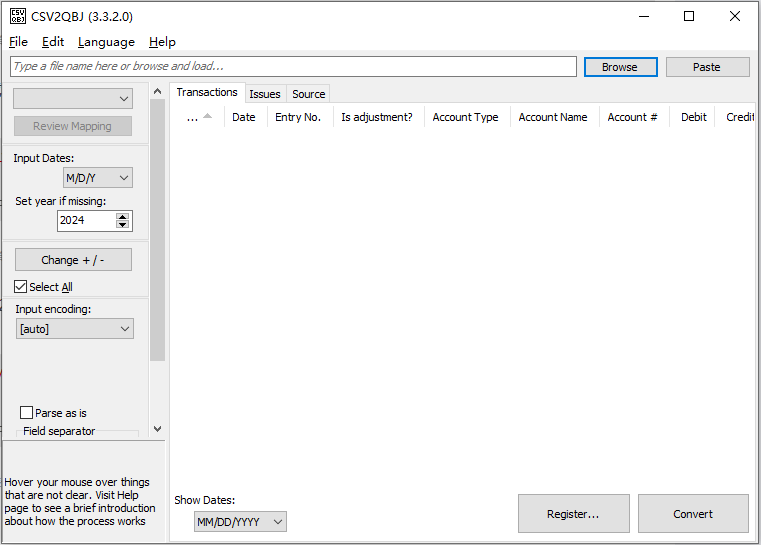The height and width of the screenshot is (545, 761).
Task: Open the Language menu
Action: [106, 42]
